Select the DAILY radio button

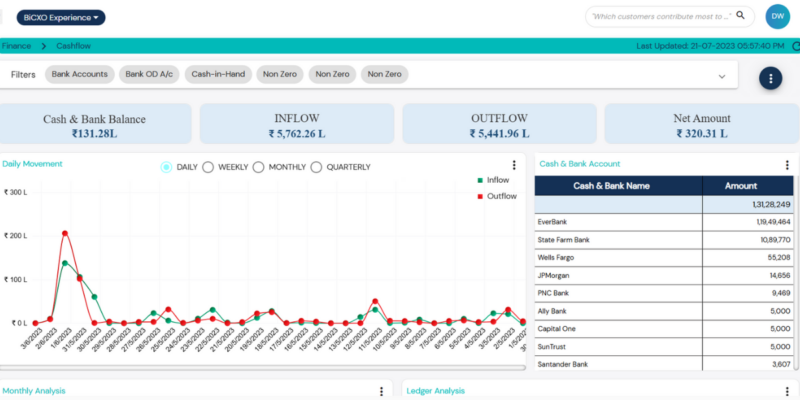point(166,167)
